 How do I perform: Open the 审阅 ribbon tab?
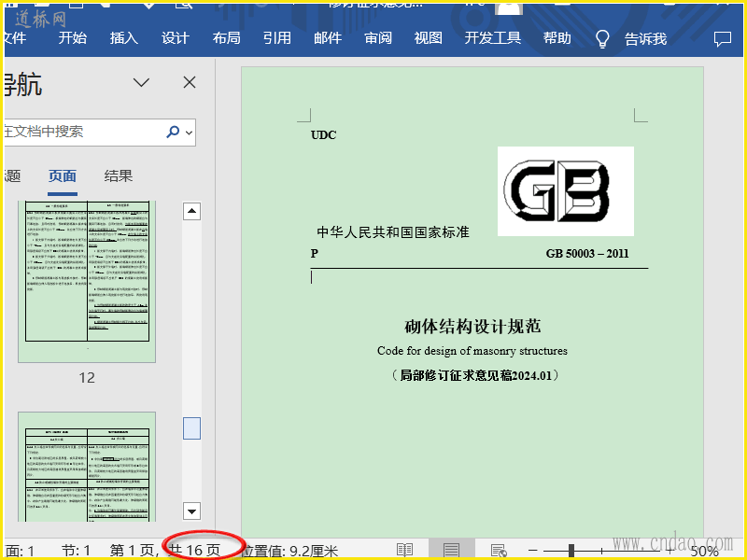coord(378,38)
